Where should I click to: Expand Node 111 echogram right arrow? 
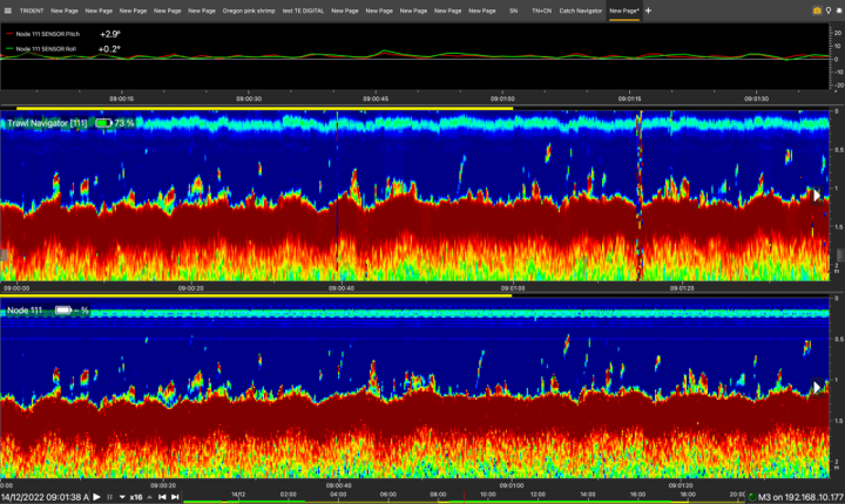tap(816, 387)
